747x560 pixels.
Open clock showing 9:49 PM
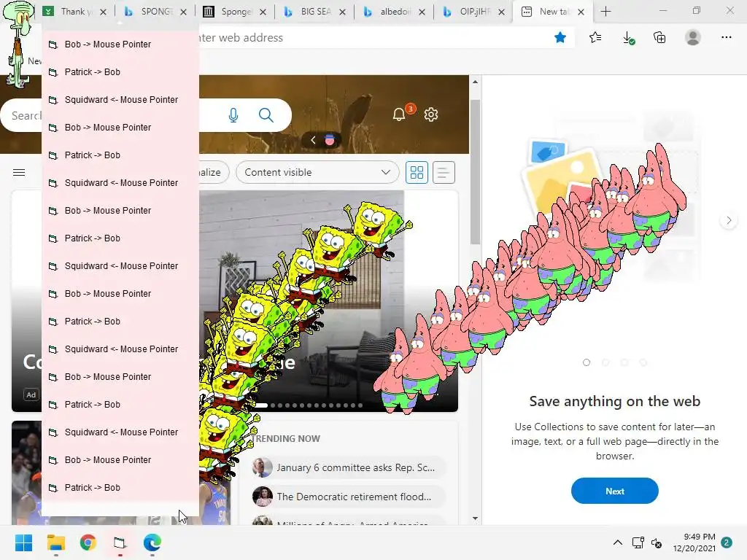pyautogui.click(x=694, y=542)
